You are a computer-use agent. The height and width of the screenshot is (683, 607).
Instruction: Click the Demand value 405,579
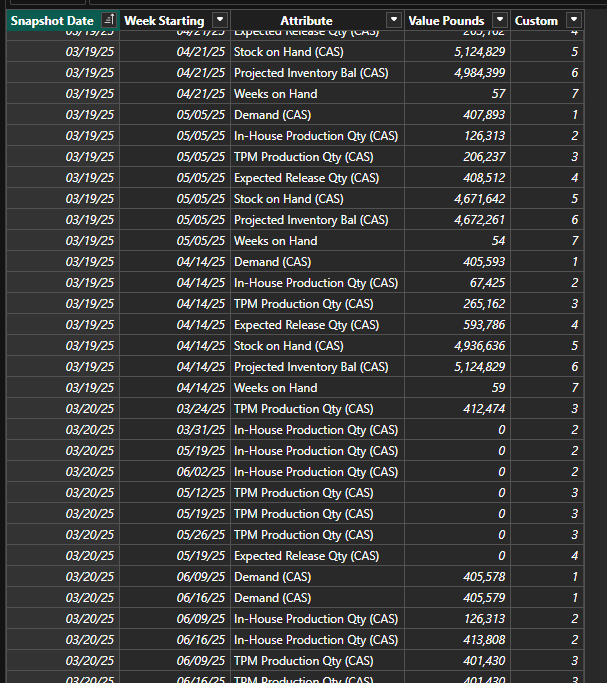[x=484, y=598]
